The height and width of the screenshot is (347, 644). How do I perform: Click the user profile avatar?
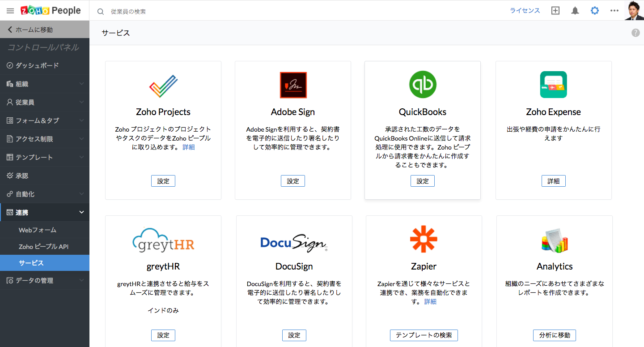click(634, 10)
